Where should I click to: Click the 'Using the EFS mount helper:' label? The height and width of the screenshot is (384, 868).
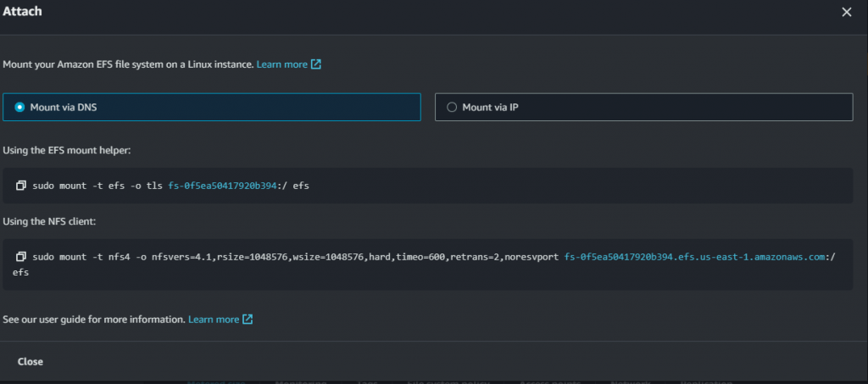67,150
